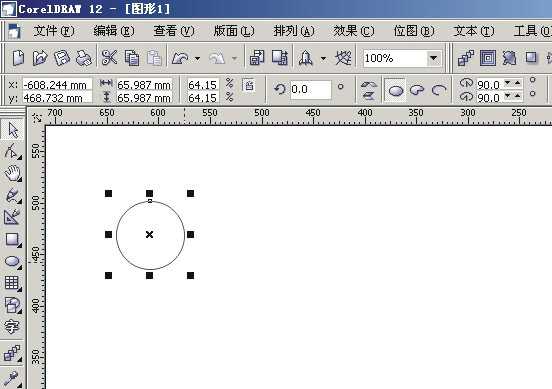Click the Corel Online icon
The image size is (552, 389).
coord(343,58)
